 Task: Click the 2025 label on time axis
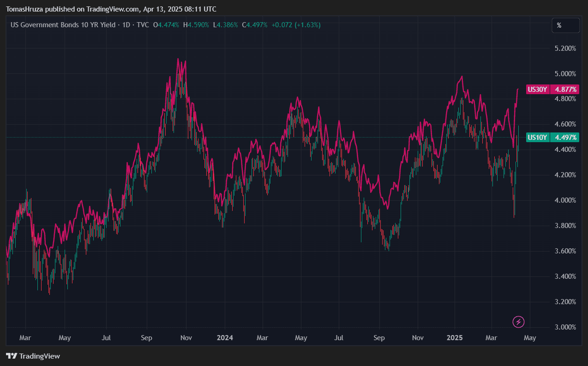point(455,338)
